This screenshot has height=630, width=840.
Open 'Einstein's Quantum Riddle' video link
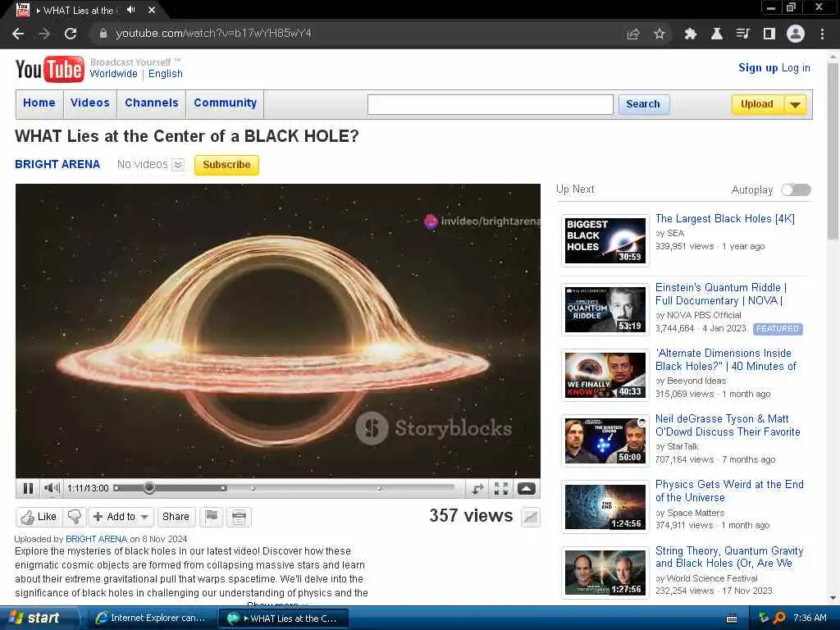(x=721, y=294)
